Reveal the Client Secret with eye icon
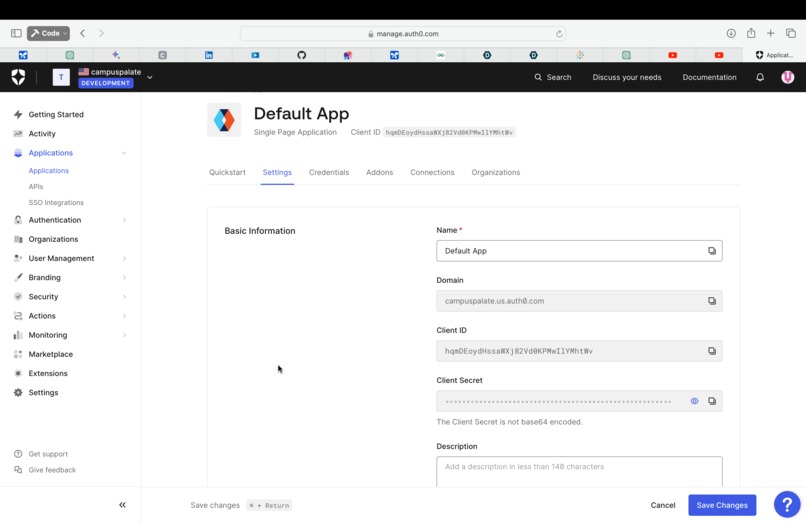Image resolution: width=806 pixels, height=523 pixels. point(694,401)
